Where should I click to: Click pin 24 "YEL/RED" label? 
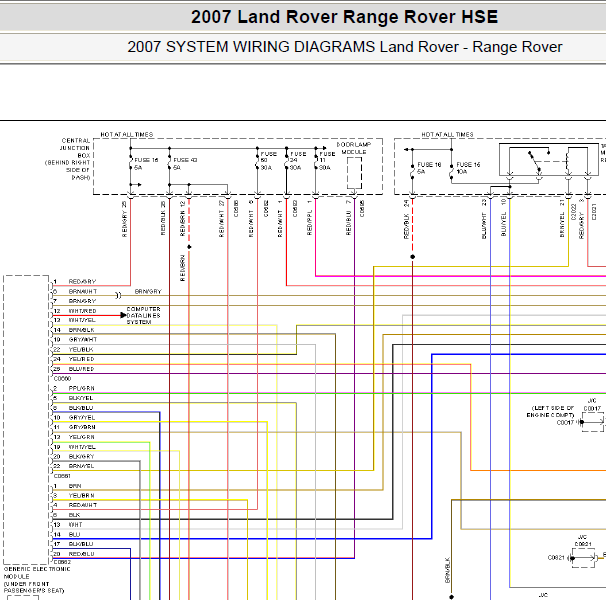(x=82, y=359)
